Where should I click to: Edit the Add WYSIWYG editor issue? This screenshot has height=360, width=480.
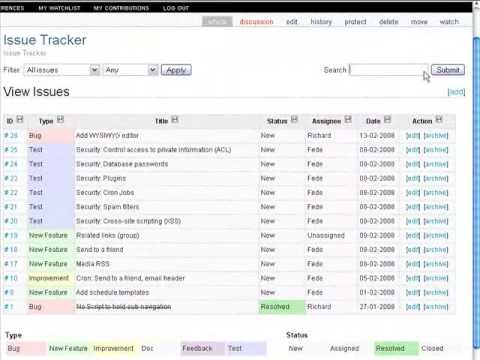pos(413,136)
